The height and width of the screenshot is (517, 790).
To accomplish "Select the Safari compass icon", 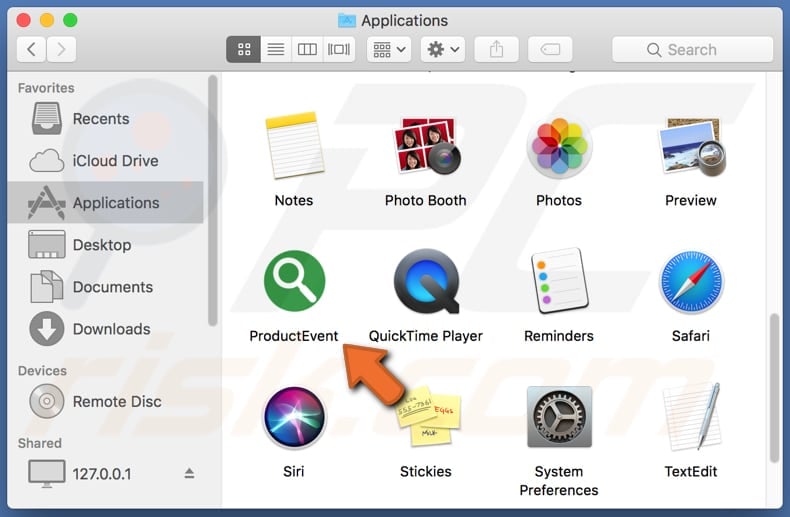I will pyautogui.click(x=691, y=281).
